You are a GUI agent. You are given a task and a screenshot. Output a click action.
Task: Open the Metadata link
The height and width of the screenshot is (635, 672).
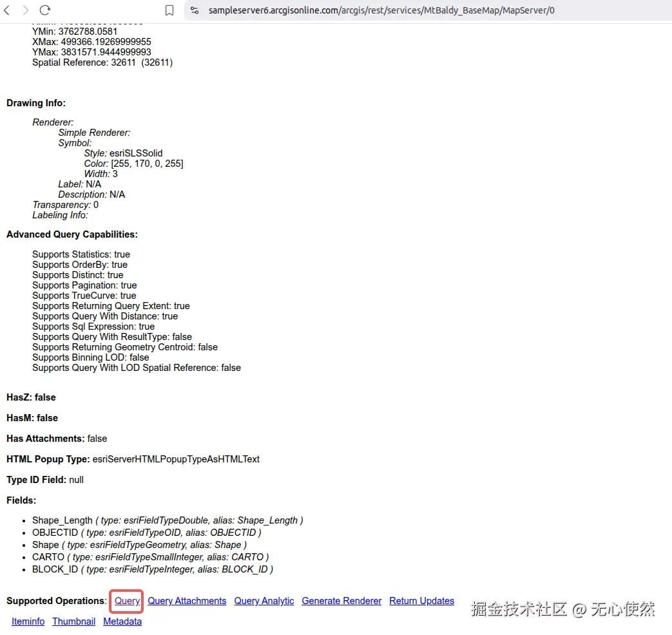[x=122, y=621]
